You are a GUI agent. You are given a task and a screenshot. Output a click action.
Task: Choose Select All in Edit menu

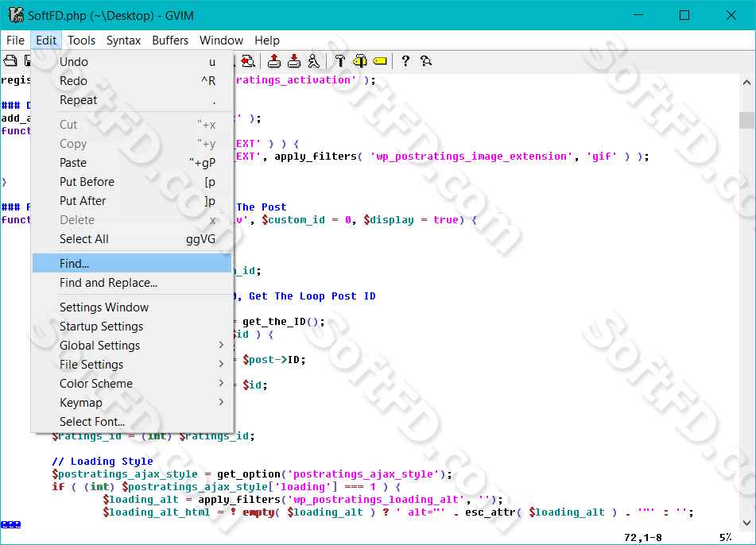[x=132, y=239]
